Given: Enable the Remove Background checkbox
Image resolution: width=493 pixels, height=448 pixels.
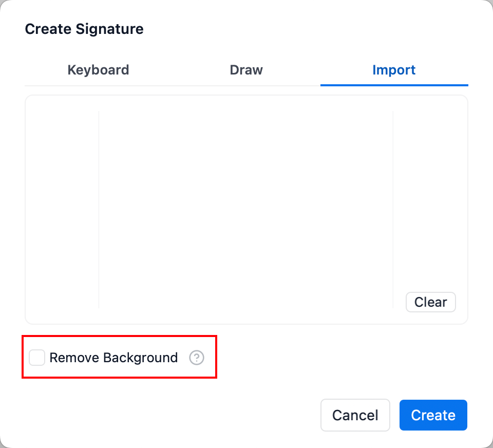Looking at the screenshot, I should click(x=37, y=358).
